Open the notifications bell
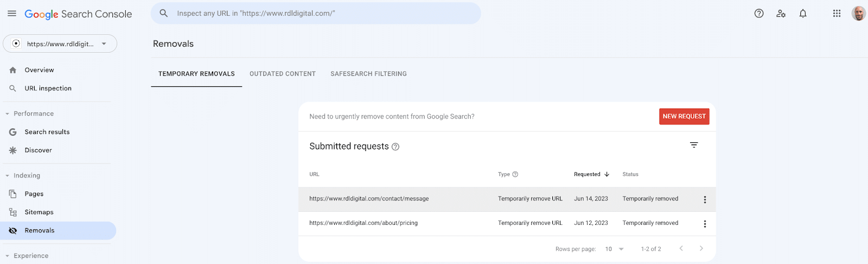 click(803, 14)
